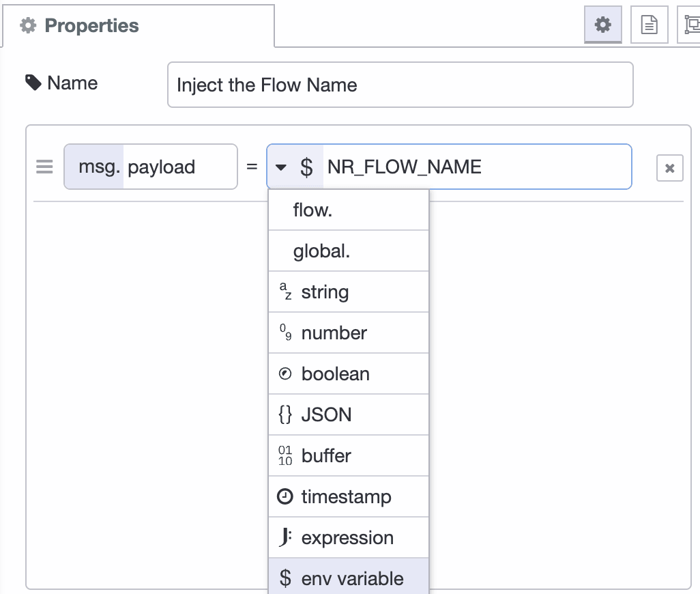Remove the payload rule with the x button
This screenshot has width=700, height=594.
pyautogui.click(x=669, y=167)
